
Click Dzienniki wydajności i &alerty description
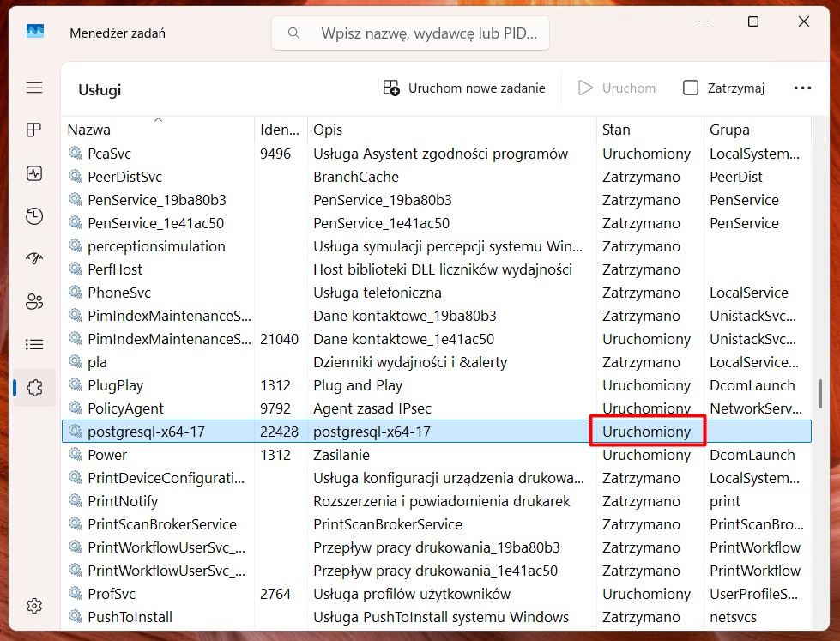click(x=410, y=362)
